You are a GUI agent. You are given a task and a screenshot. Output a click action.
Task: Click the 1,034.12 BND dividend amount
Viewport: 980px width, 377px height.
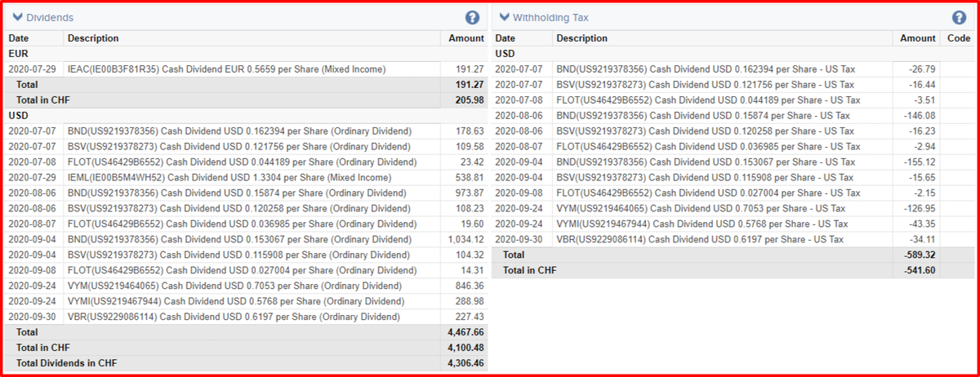pyautogui.click(x=466, y=239)
